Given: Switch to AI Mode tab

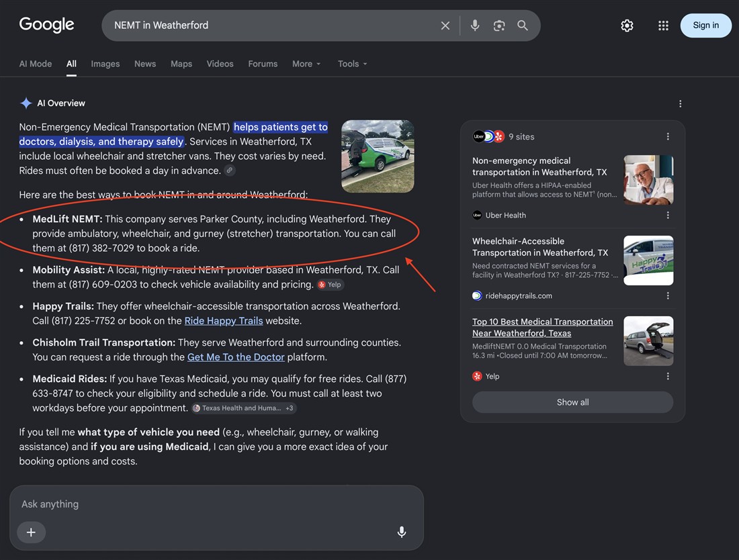Looking at the screenshot, I should click(36, 64).
